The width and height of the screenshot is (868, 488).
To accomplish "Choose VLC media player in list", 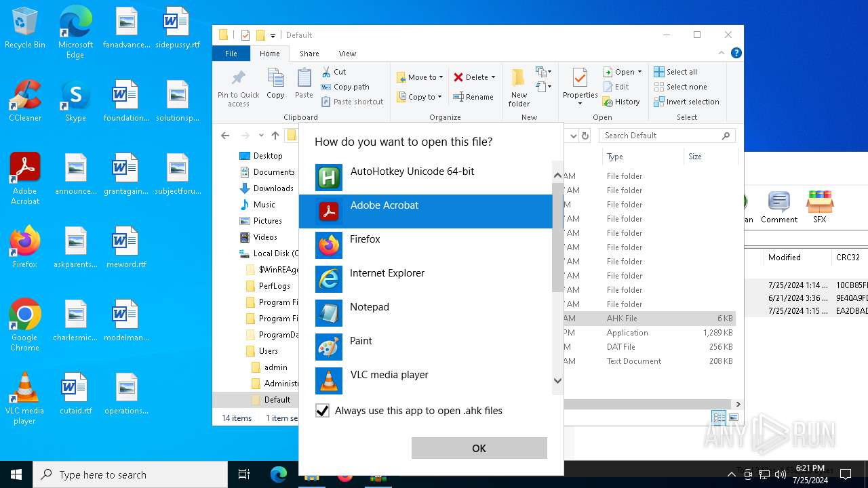I will [x=426, y=380].
